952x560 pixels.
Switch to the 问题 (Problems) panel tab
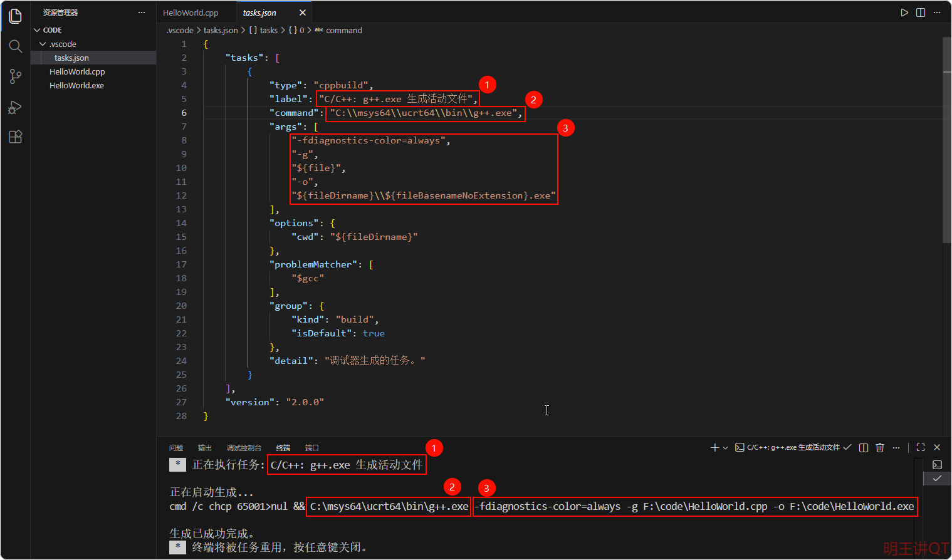176,448
